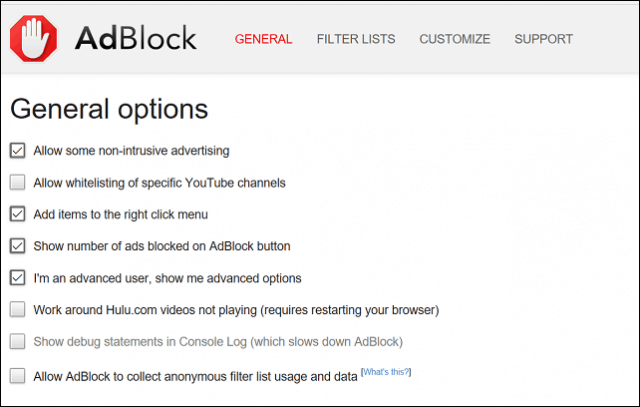640x407 pixels.
Task: Open the What's this? link
Action: 386,372
